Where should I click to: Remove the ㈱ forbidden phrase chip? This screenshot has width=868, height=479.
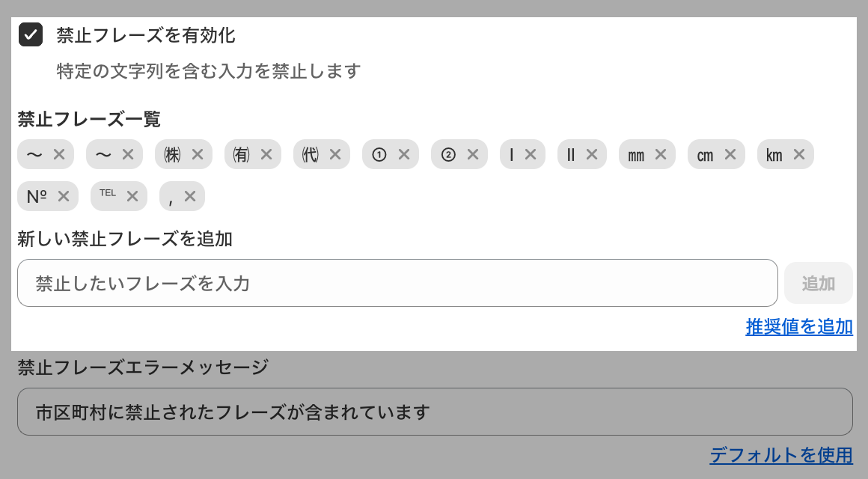198,154
